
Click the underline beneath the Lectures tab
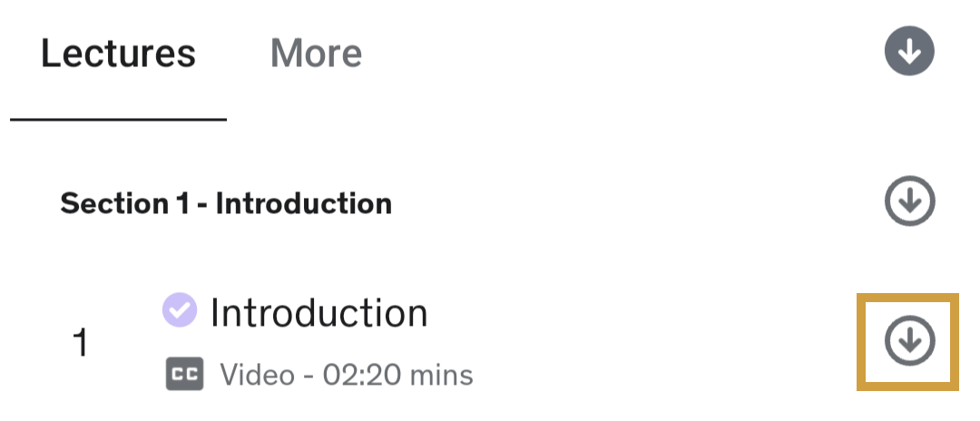[x=118, y=119]
